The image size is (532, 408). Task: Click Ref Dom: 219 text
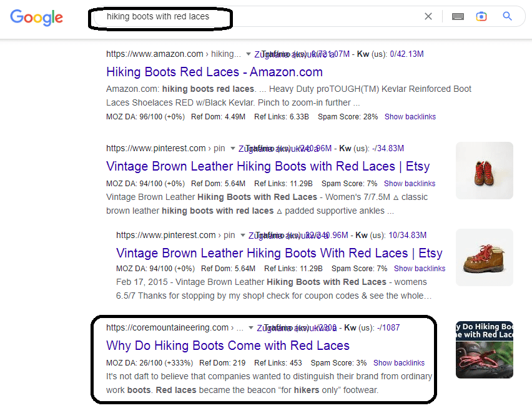coord(222,363)
